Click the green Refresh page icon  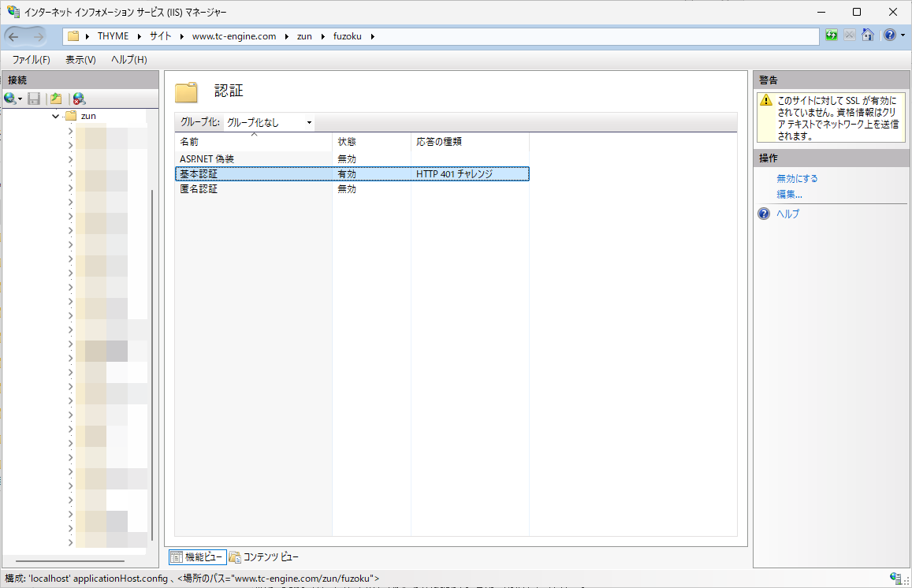(x=832, y=35)
